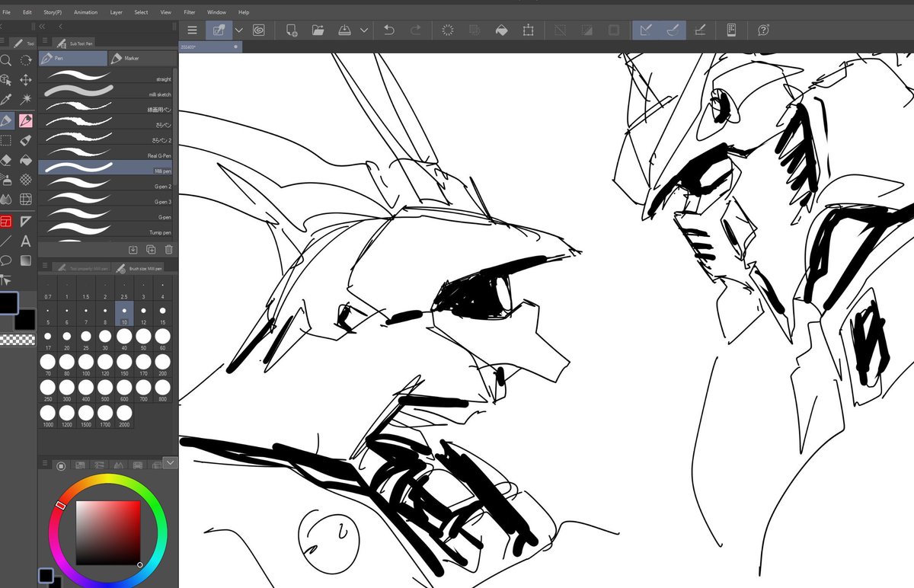Image resolution: width=914 pixels, height=588 pixels.
Task: Select the Pen tool in toolbox
Action: click(x=6, y=120)
